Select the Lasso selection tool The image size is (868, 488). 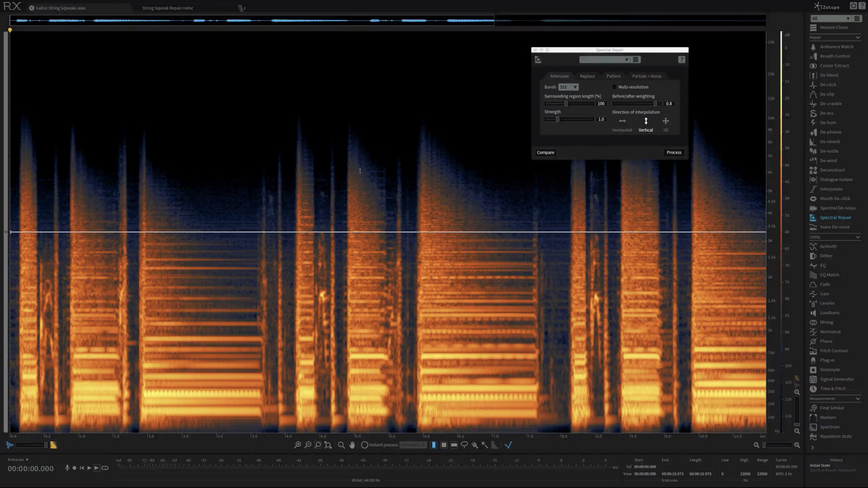[x=464, y=445]
